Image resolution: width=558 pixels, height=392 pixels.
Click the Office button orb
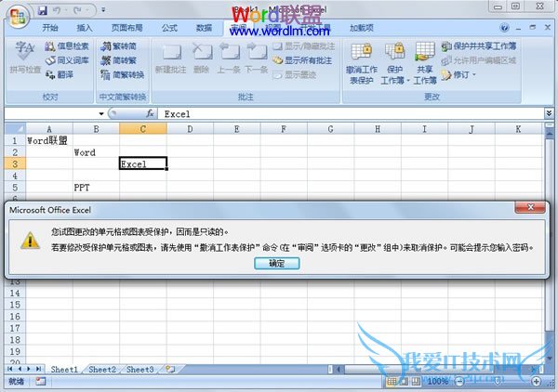[19, 17]
